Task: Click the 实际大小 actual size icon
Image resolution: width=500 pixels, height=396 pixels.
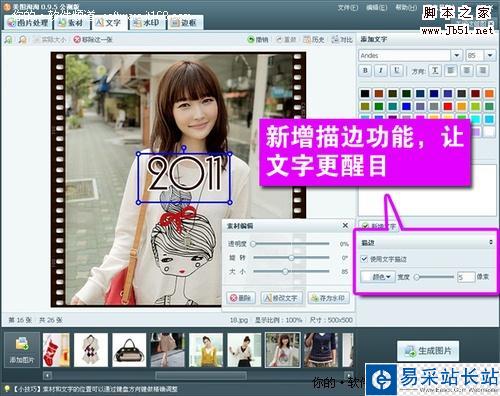Action: click(50, 40)
